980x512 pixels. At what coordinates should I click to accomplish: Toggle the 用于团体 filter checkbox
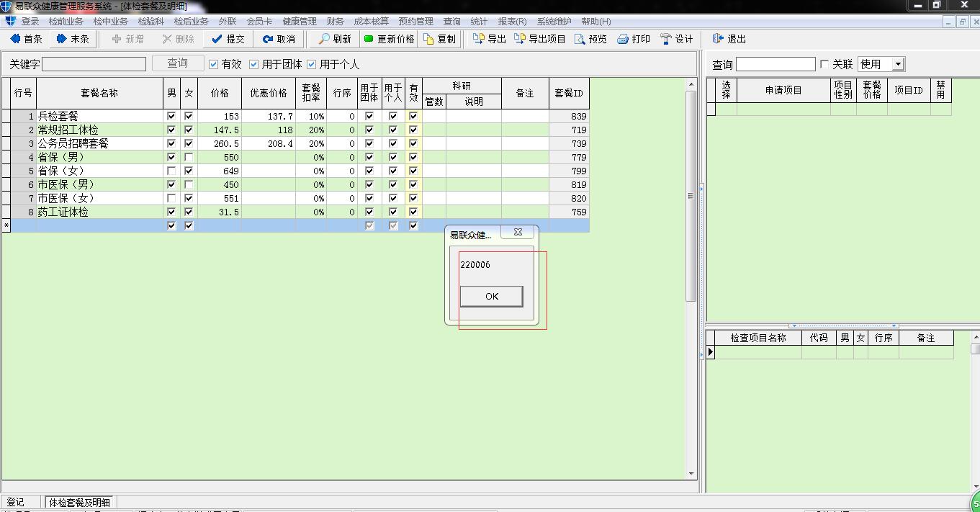point(254,64)
